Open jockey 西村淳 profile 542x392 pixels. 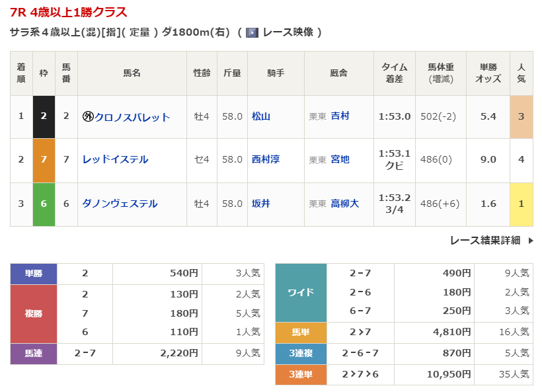coord(266,159)
